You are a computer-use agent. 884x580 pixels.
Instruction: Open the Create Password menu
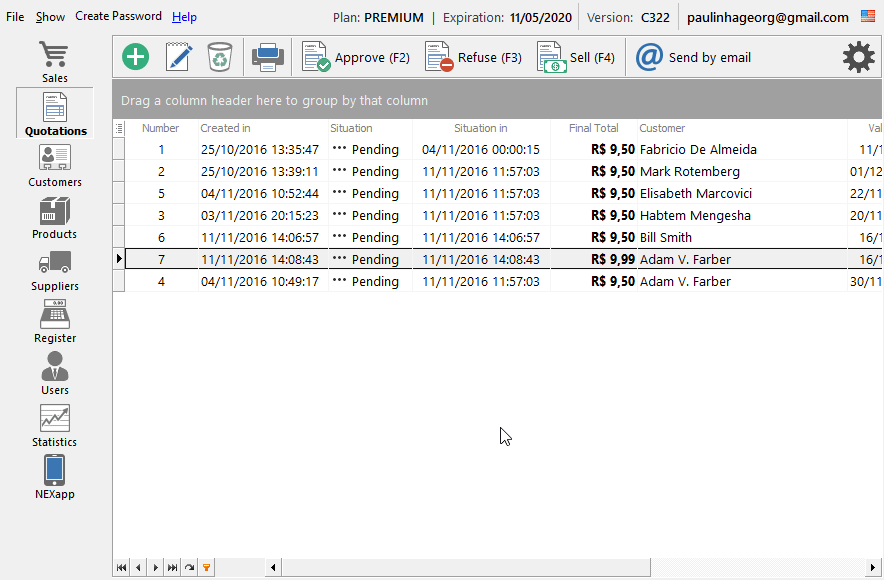118,16
